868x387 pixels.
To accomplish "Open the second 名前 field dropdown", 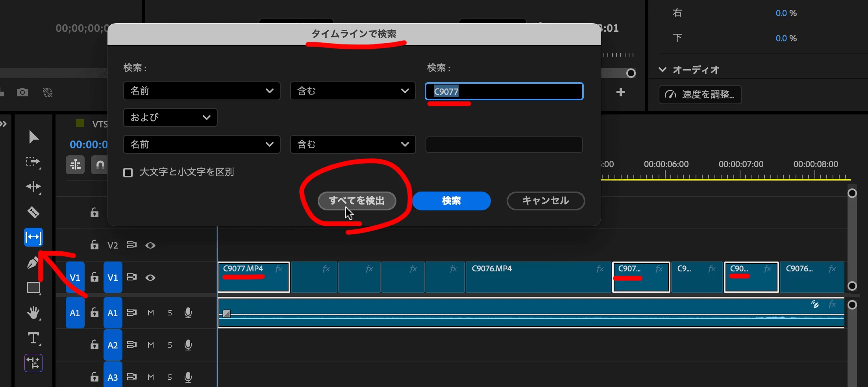I will click(202, 144).
